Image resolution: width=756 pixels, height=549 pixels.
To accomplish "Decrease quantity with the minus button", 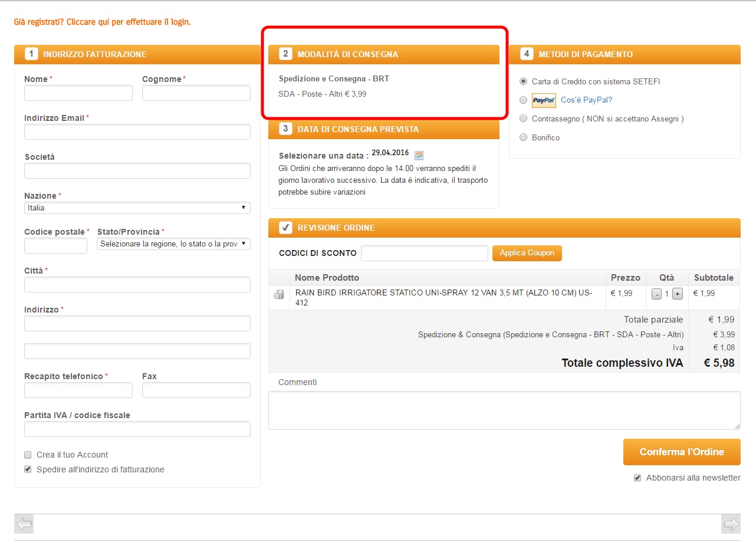I will click(656, 294).
